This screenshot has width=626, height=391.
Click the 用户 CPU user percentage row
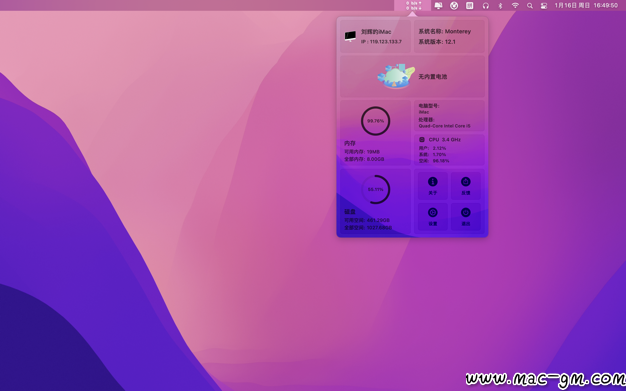click(x=432, y=148)
